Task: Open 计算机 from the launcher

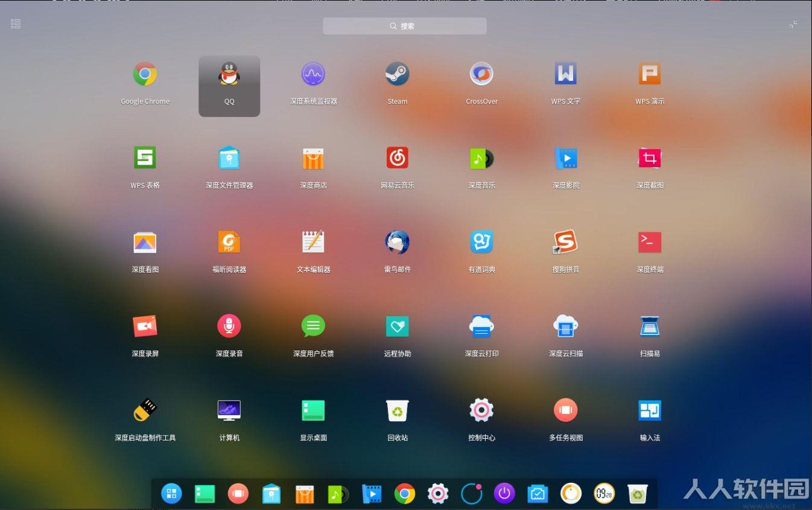Action: click(x=229, y=410)
